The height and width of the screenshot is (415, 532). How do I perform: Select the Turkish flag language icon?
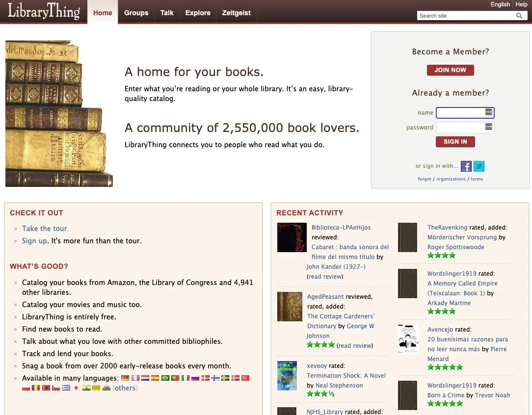tap(245, 378)
